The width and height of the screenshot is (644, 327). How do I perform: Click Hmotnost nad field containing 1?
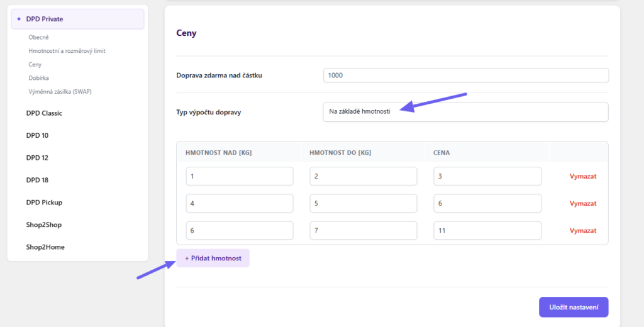240,176
